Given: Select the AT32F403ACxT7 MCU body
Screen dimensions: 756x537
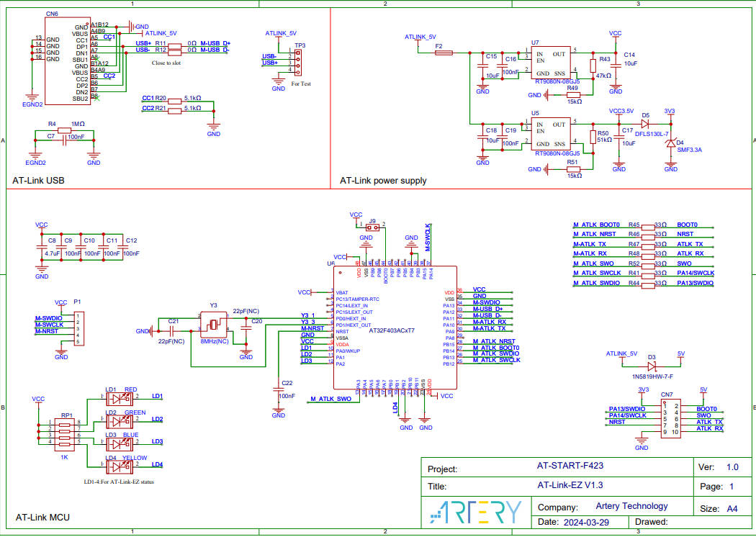Looking at the screenshot, I should click(395, 328).
